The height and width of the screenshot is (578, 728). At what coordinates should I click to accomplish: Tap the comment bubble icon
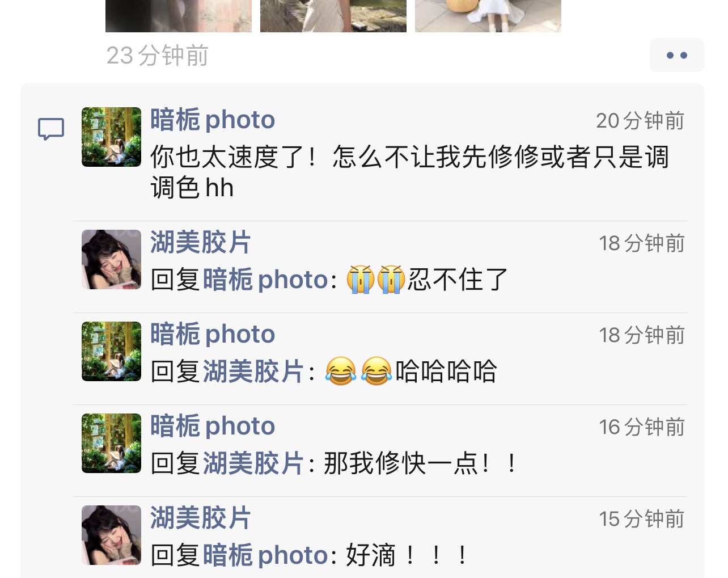[x=51, y=129]
